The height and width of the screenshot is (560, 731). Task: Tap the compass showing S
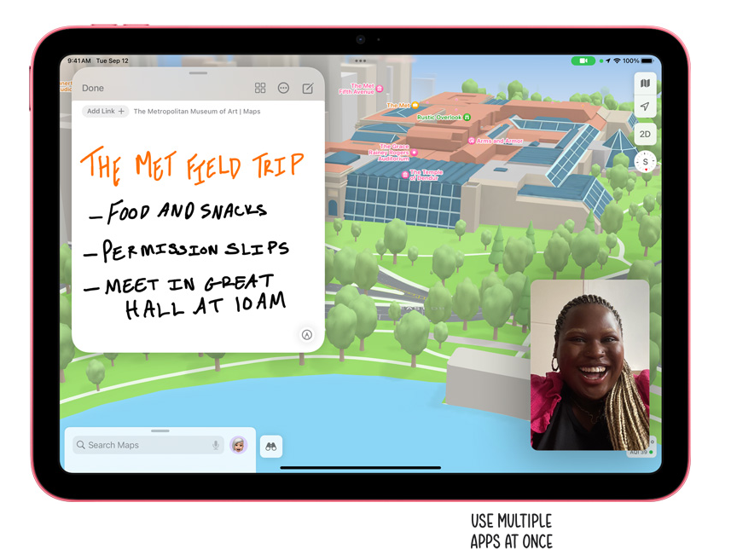645,162
